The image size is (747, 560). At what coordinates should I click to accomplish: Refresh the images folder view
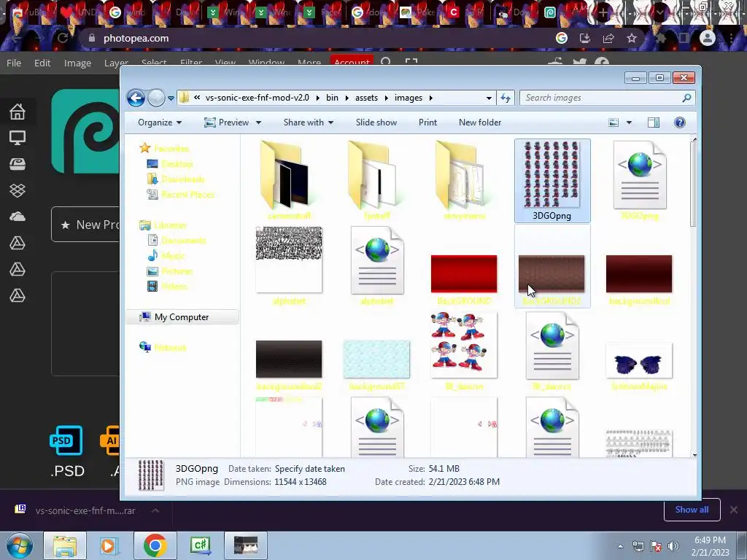(506, 98)
